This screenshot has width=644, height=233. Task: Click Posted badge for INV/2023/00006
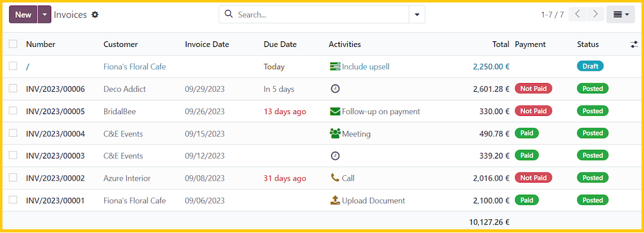[x=593, y=88]
